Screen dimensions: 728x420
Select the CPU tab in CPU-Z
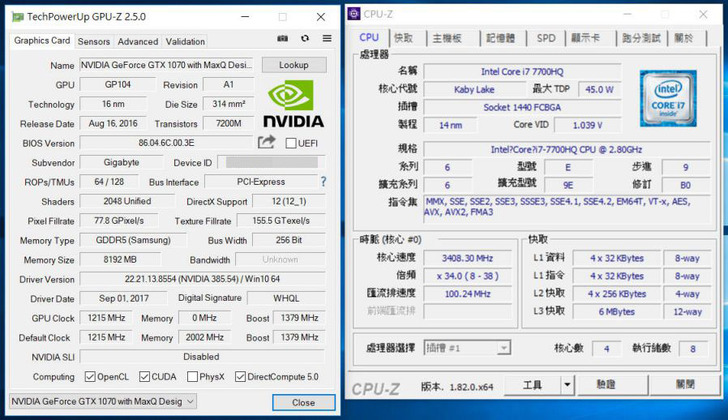coord(369,38)
